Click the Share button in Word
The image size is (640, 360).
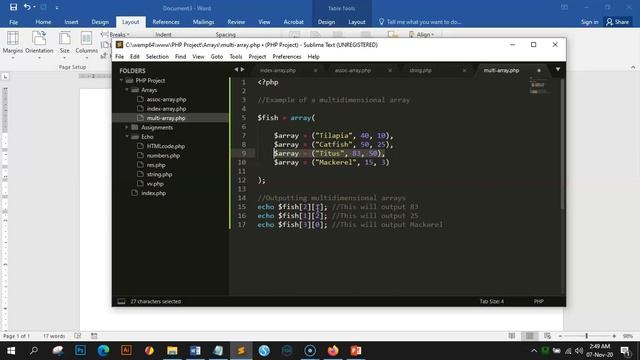(618, 22)
